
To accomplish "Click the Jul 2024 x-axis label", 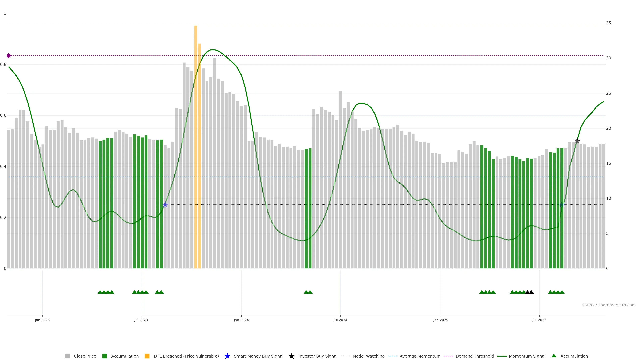I will click(340, 320).
